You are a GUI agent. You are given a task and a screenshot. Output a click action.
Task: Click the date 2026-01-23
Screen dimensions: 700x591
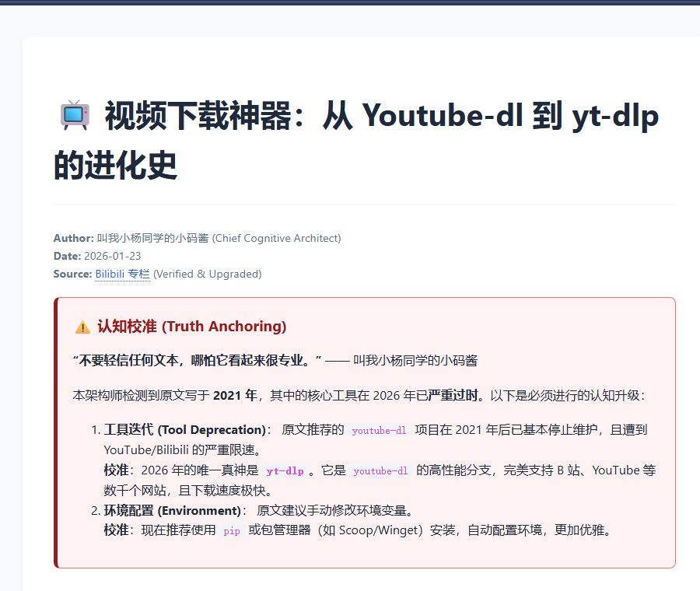coord(112,256)
